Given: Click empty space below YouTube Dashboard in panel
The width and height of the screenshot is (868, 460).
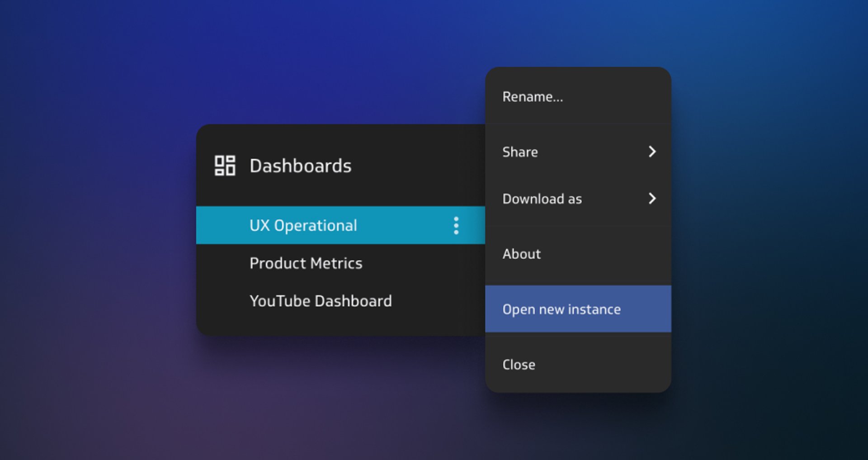Looking at the screenshot, I should (339, 324).
